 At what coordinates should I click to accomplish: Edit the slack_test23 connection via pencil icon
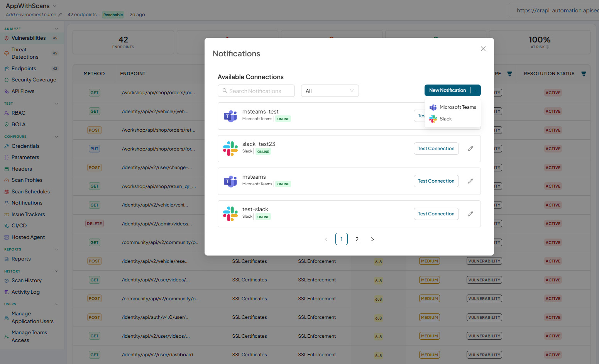470,149
